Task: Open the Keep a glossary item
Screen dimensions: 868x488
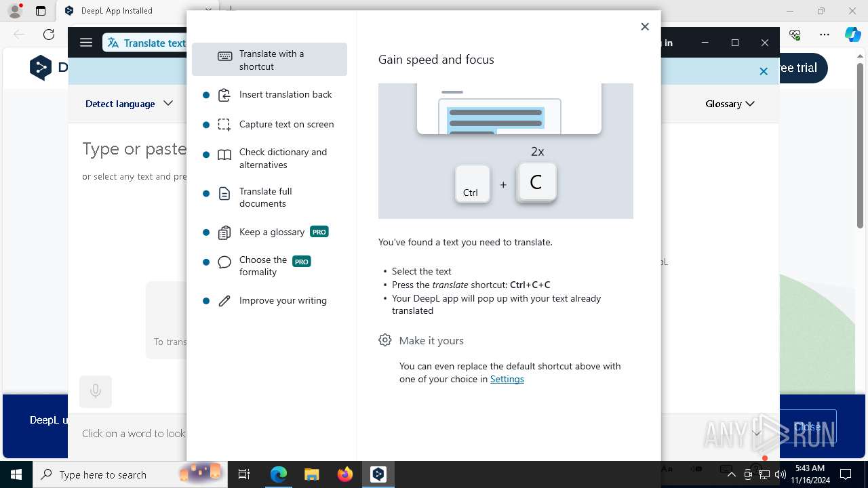Action: (x=269, y=232)
